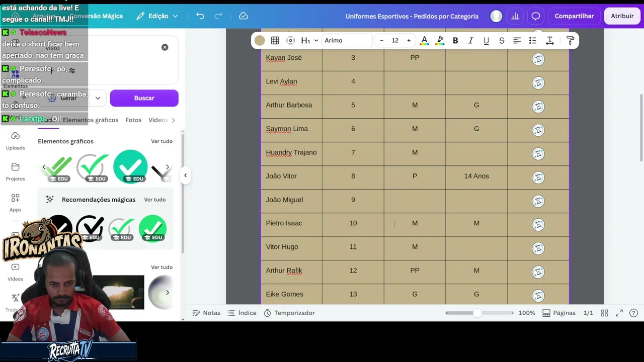Open the Edição mode dropdown
This screenshot has width=644, height=362.
157,16
